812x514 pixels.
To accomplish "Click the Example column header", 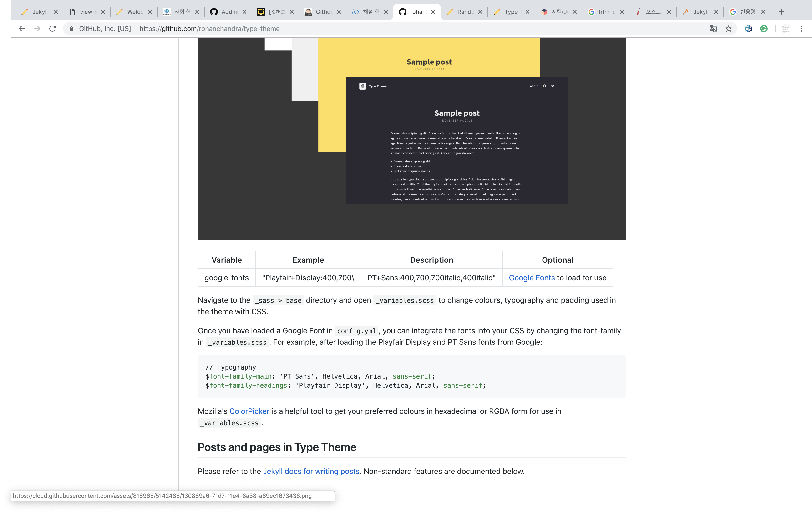I will click(x=308, y=260).
